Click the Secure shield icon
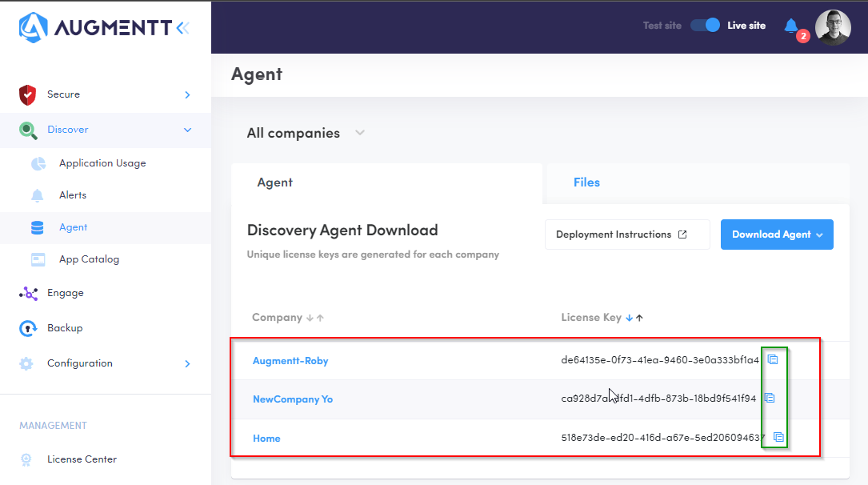This screenshot has width=868, height=485. pos(27,94)
